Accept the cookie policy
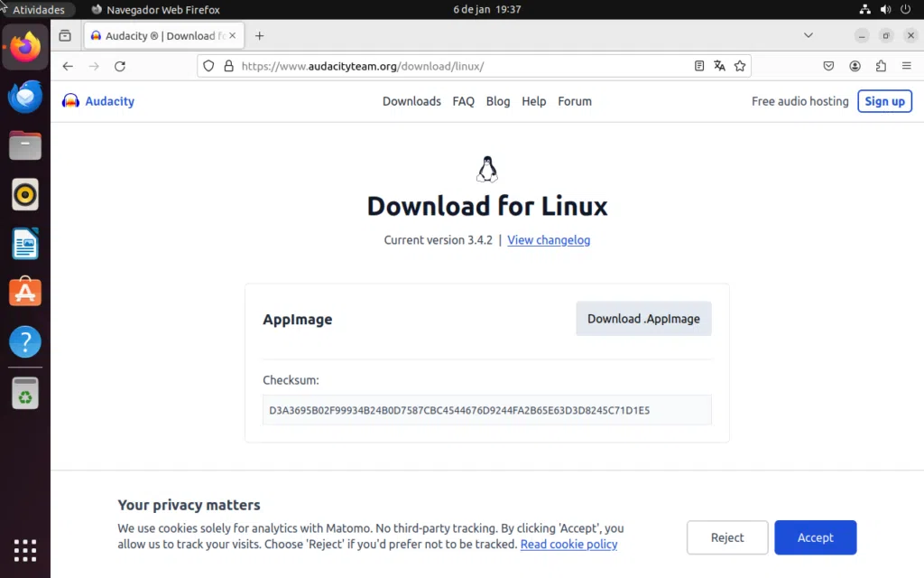 click(x=815, y=537)
